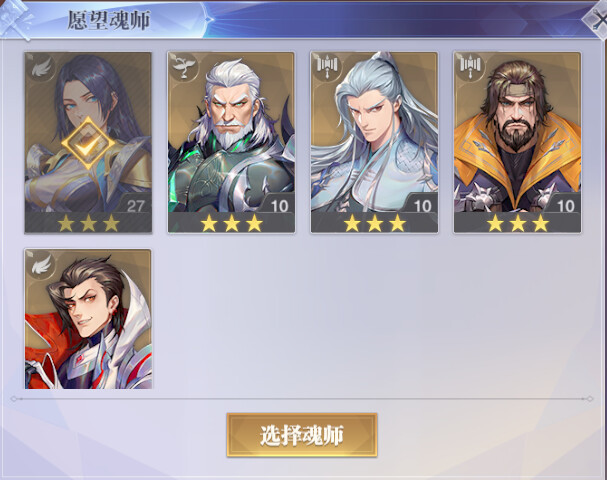The width and height of the screenshot is (607, 480).
Task: Select the bearded man in orange coat
Action: click(518, 142)
